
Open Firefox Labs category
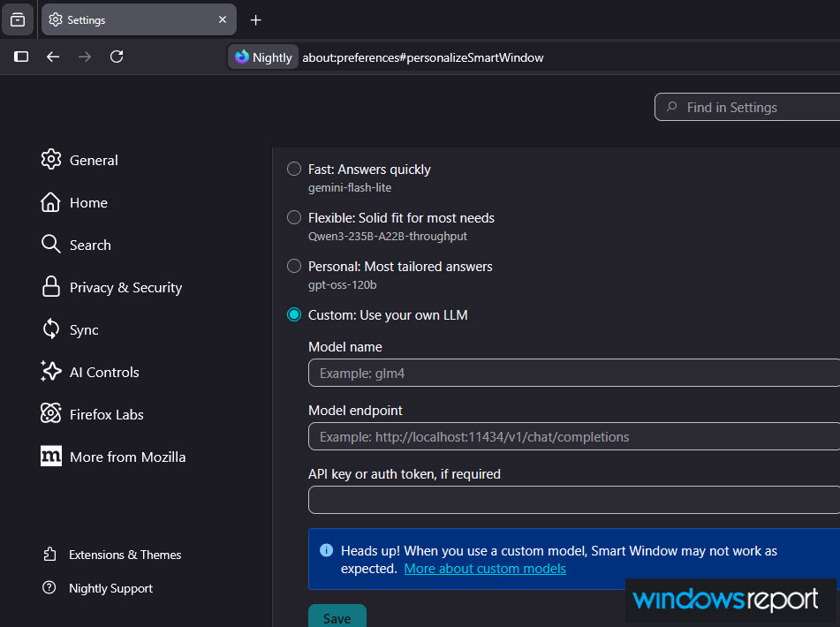(92, 414)
